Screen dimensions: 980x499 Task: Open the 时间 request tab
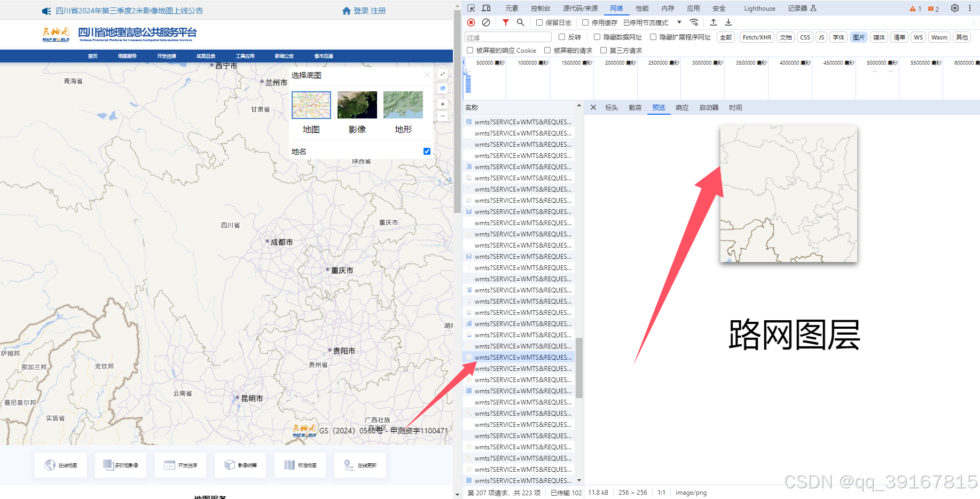pos(735,107)
